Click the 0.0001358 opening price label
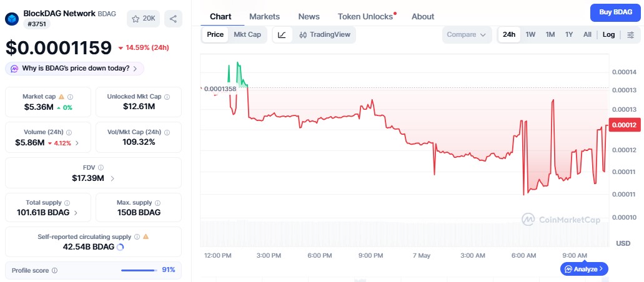The width and height of the screenshot is (644, 282). (220, 89)
